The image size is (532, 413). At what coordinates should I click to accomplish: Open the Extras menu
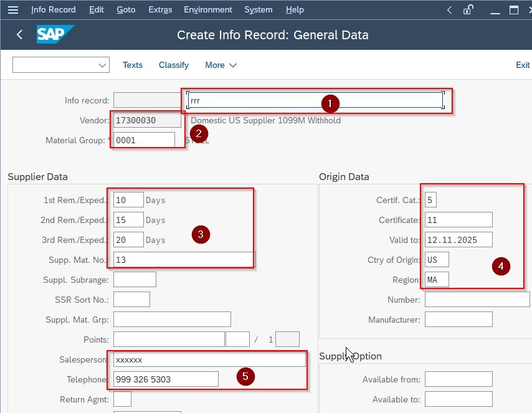tap(160, 10)
